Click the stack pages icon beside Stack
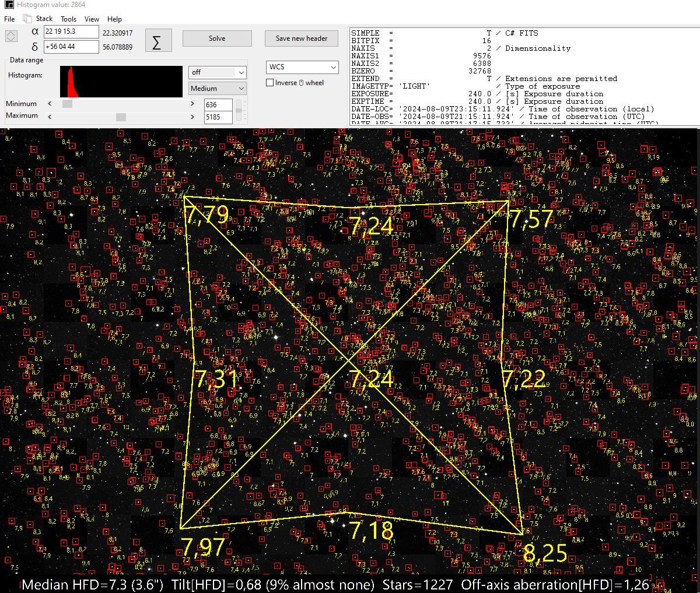Viewport: 700px width, 593px height. tap(27, 19)
